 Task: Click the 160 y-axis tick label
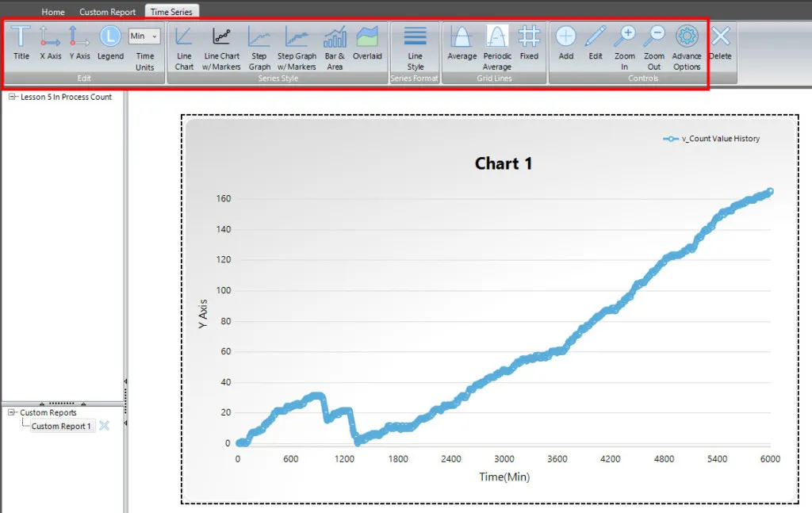click(x=224, y=199)
